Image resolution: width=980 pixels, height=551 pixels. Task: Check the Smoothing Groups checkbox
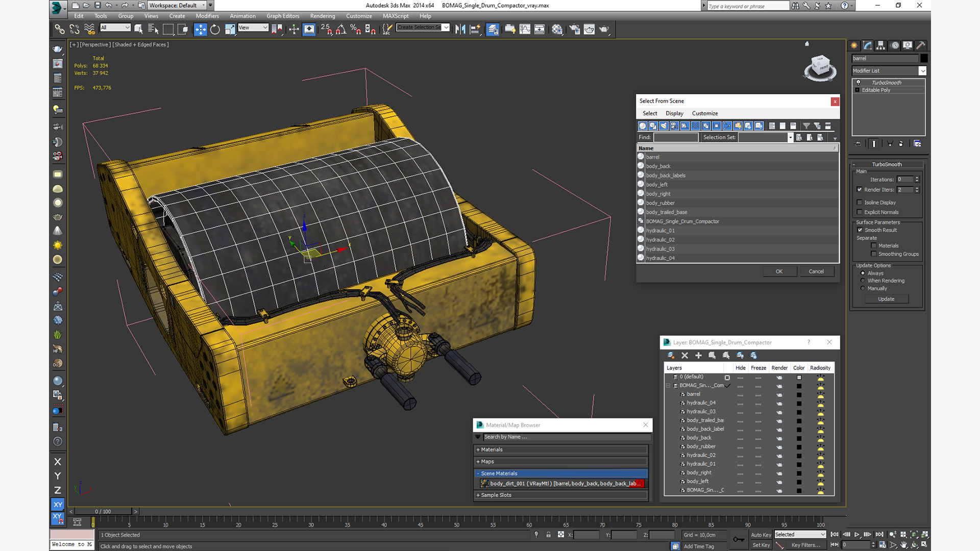(x=874, y=254)
